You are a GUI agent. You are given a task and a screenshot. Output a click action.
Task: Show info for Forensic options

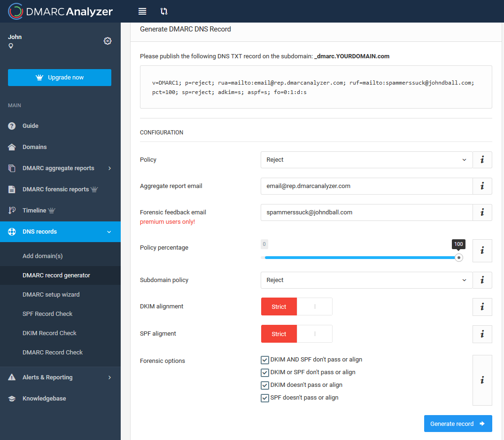click(x=482, y=380)
